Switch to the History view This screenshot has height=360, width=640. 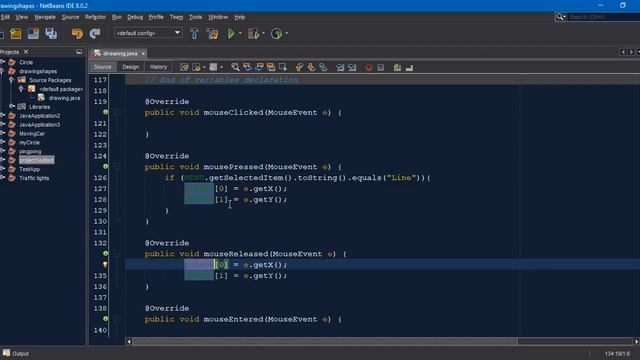pos(158,67)
